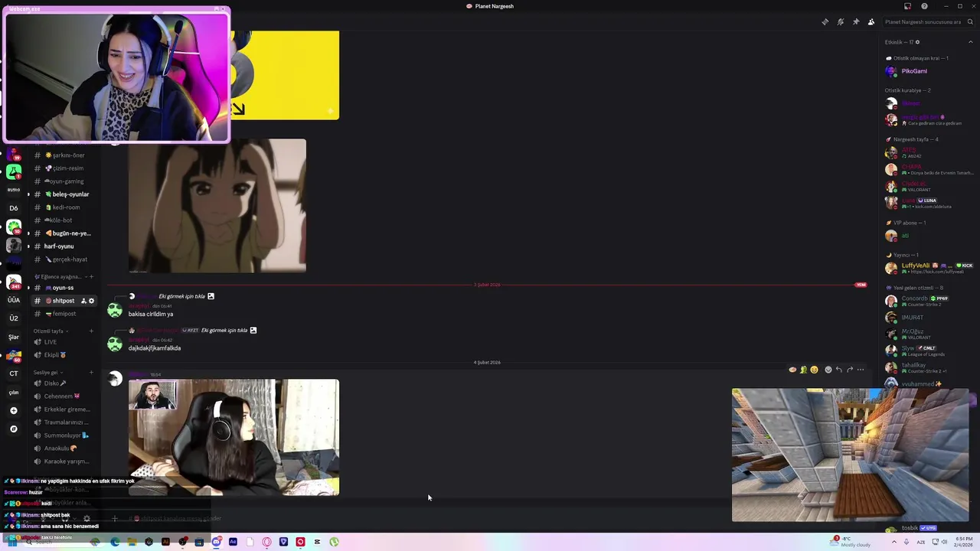
Task: Open the harf-oyunu channel
Action: (64, 246)
